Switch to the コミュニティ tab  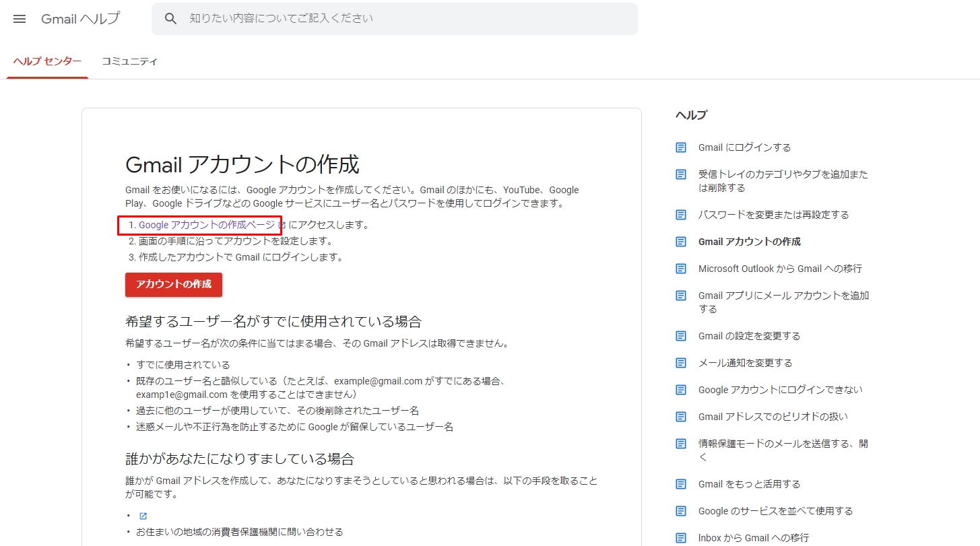pyautogui.click(x=129, y=61)
